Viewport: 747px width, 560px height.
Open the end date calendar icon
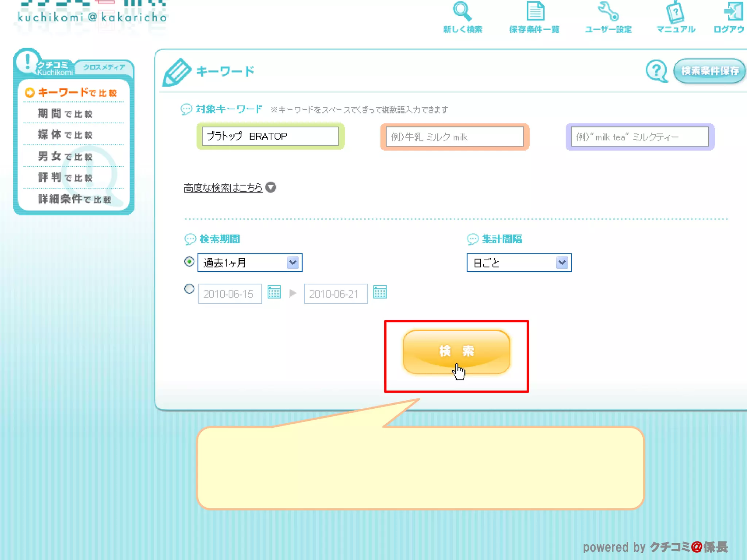pyautogui.click(x=380, y=292)
